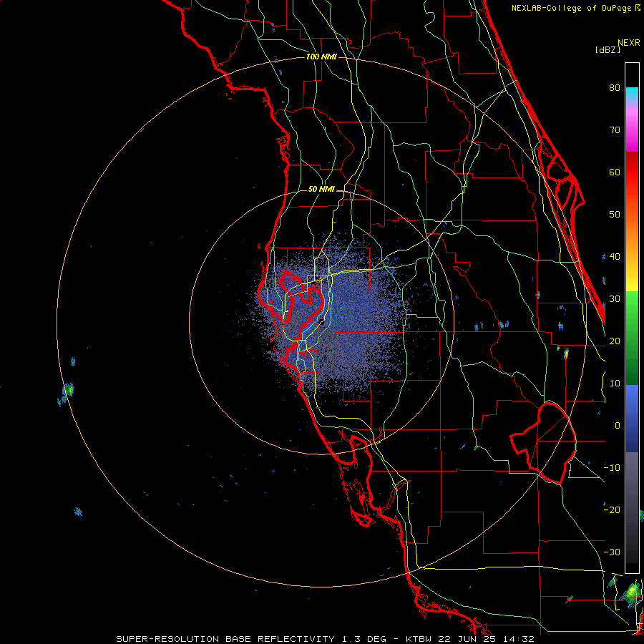Screen dimensions: 644x644
Task: Click the KTBW station identifier in the caption
Action: pyautogui.click(x=419, y=639)
